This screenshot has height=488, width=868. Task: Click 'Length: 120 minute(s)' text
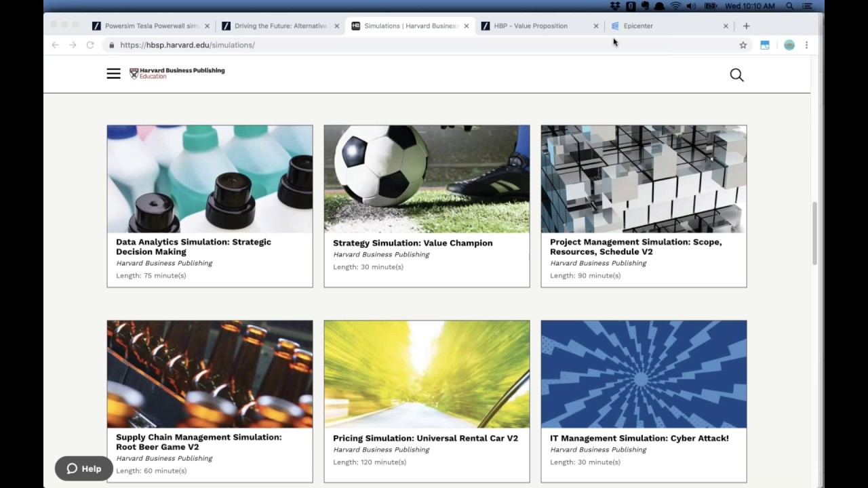tap(370, 462)
